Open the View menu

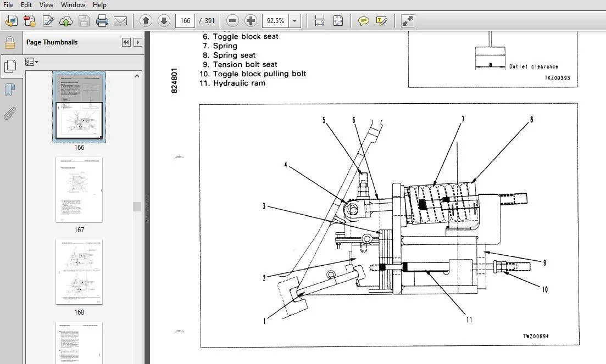[x=46, y=4]
